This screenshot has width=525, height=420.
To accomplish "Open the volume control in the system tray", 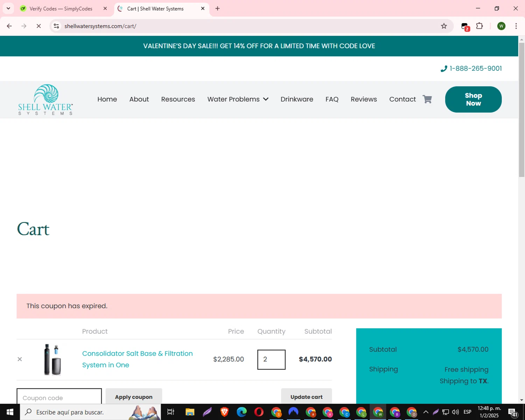I will 455,412.
